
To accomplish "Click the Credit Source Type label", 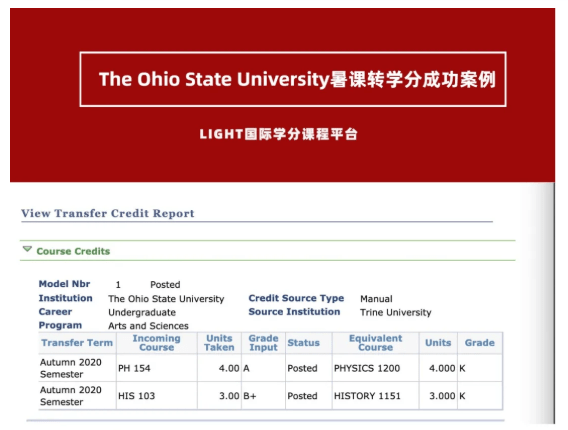I will (x=296, y=298).
